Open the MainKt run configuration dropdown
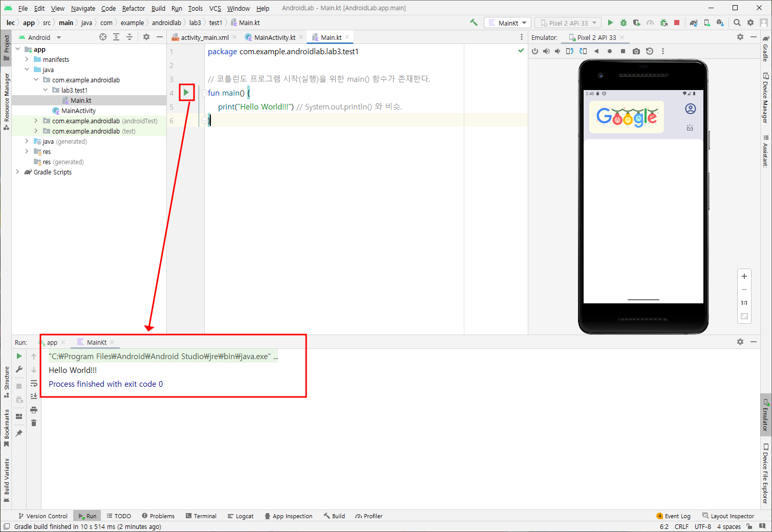This screenshot has height=532, width=772. click(x=507, y=23)
